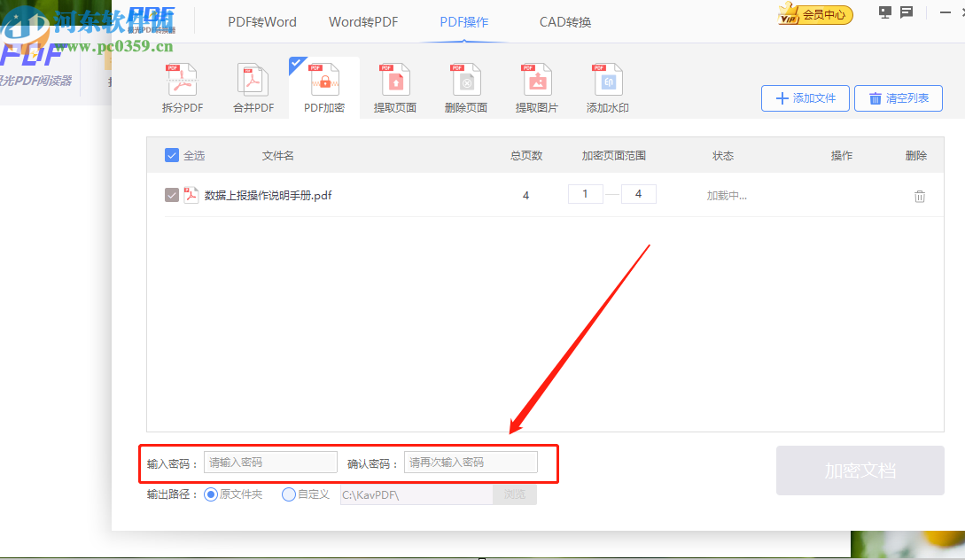Viewport: 965px width, 560px height.
Task: Switch to the PDF转Word tab
Action: coord(261,21)
